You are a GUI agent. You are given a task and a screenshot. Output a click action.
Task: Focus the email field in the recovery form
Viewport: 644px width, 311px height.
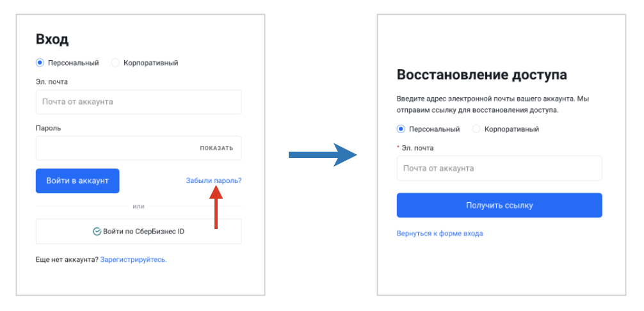(499, 168)
